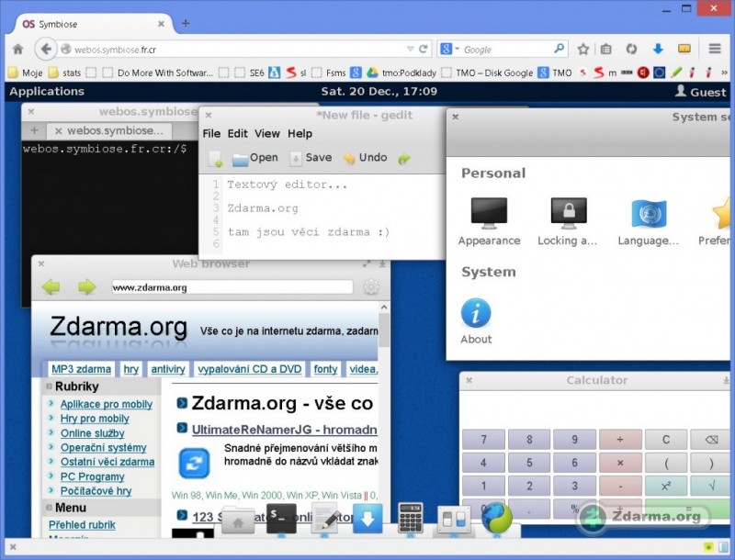The height and width of the screenshot is (560, 735).
Task: Open gedit Edit menu
Action: tap(238, 133)
